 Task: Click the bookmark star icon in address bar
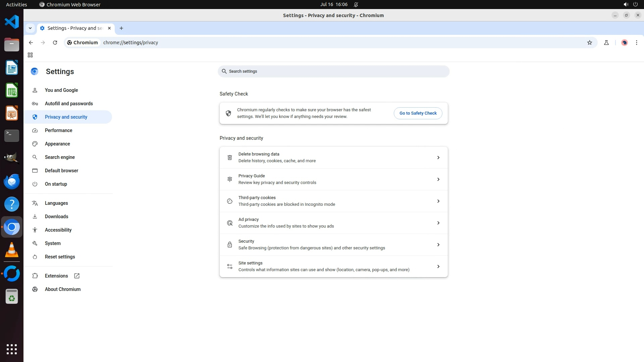click(x=590, y=43)
